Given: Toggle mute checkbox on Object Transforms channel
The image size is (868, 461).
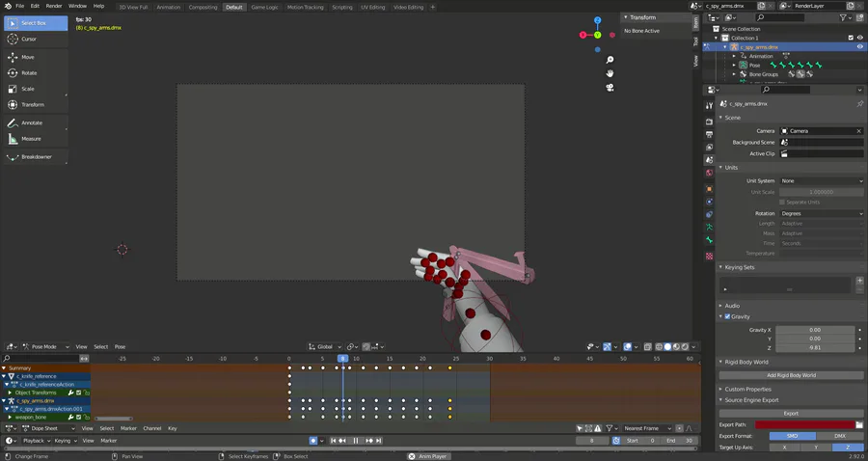Looking at the screenshot, I should coord(79,393).
